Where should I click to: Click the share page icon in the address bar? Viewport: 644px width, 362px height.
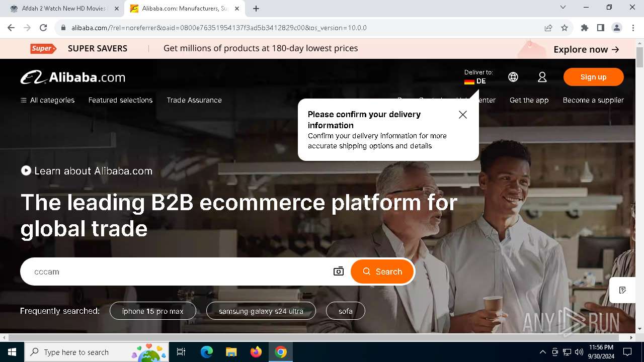tap(548, 28)
